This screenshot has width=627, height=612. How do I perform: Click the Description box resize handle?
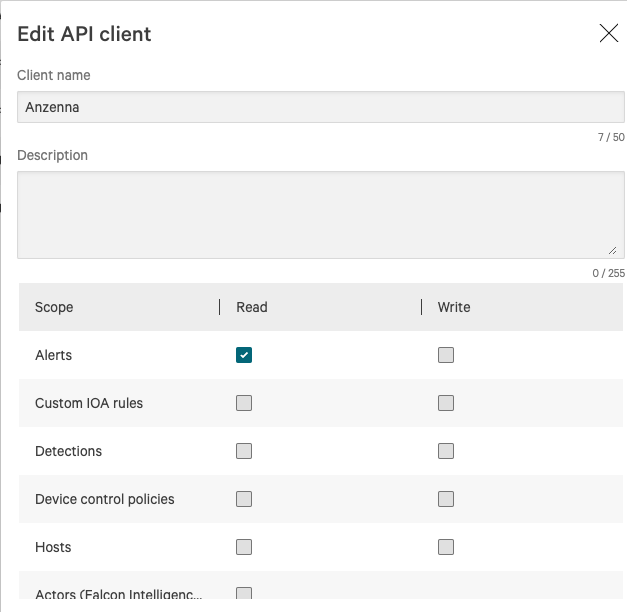tap(613, 250)
